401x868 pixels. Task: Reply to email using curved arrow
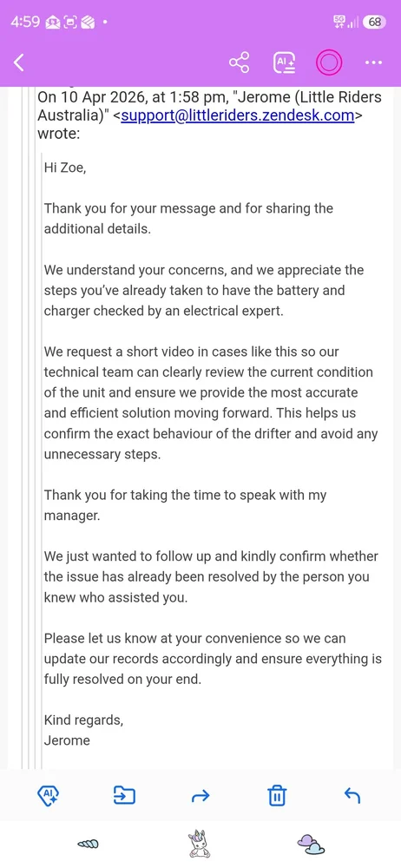[x=352, y=796]
